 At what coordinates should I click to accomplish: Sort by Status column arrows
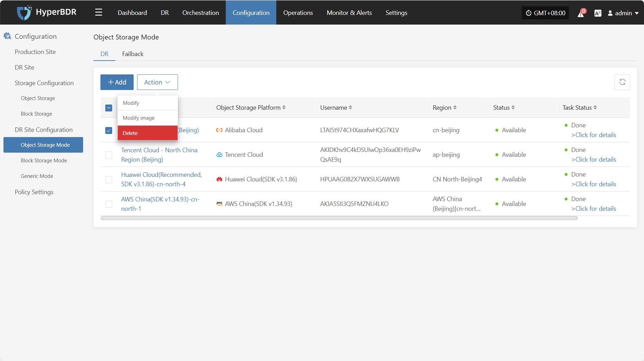[x=513, y=108]
